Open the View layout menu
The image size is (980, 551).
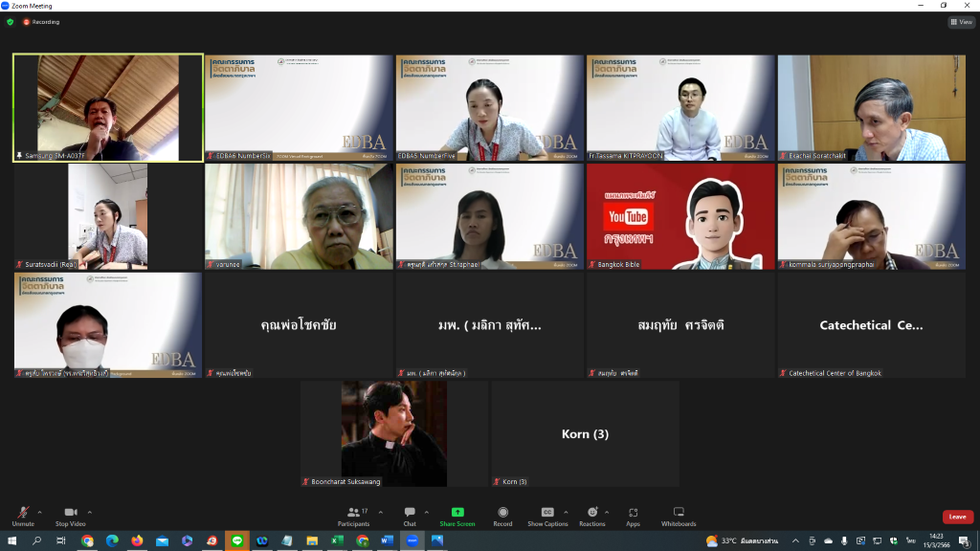(961, 22)
